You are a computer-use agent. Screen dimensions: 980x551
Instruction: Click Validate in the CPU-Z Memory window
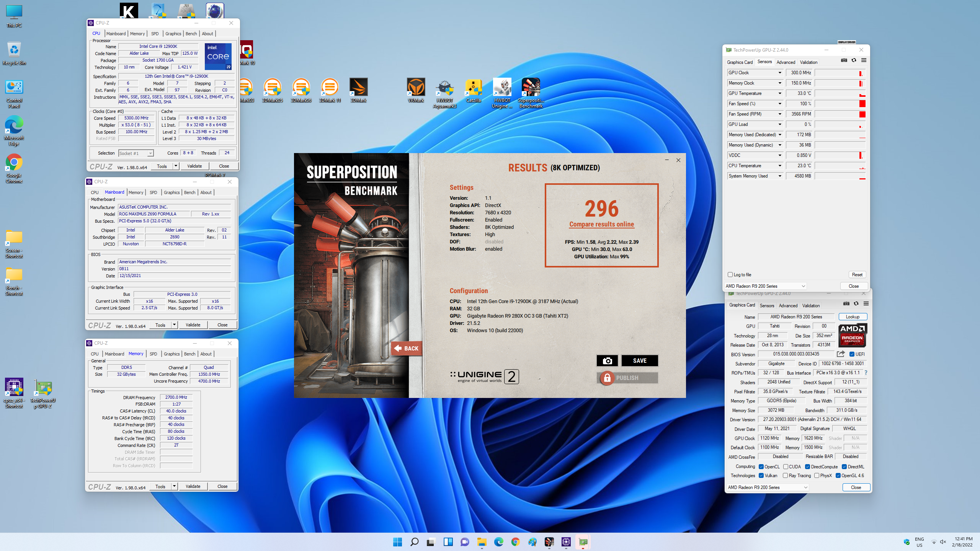pos(193,486)
